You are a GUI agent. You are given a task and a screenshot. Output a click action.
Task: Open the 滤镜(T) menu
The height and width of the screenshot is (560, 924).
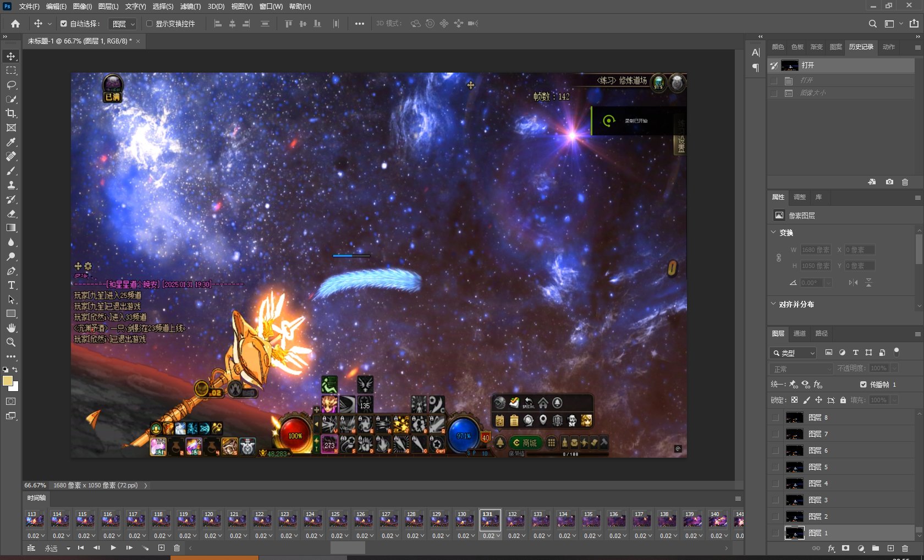190,7
